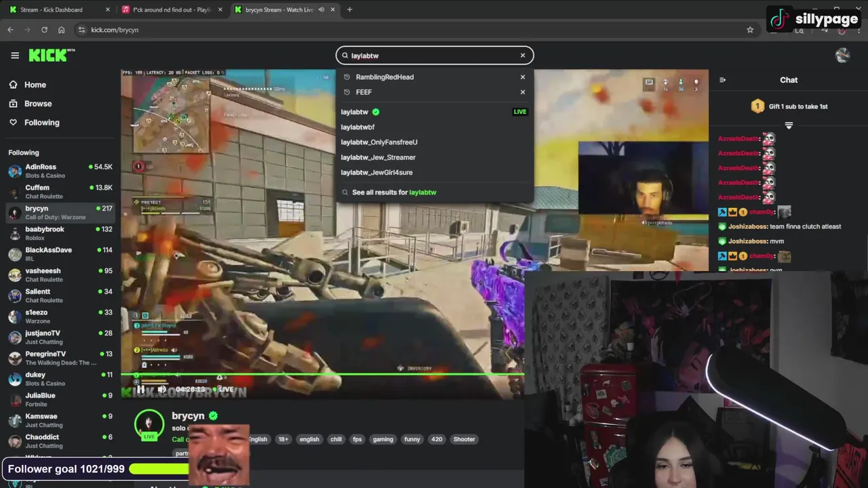Close the Stream - Kick Dashboard tab
The height and width of the screenshot is (488, 868).
tap(108, 9)
